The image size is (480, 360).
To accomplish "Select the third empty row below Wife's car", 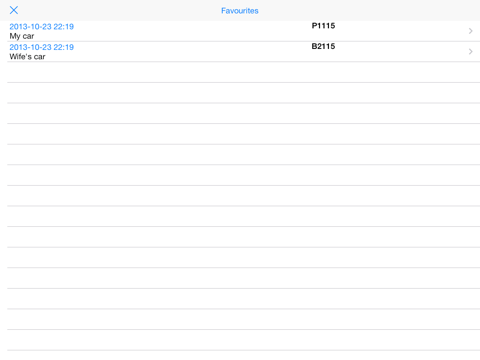I will 244,113.
